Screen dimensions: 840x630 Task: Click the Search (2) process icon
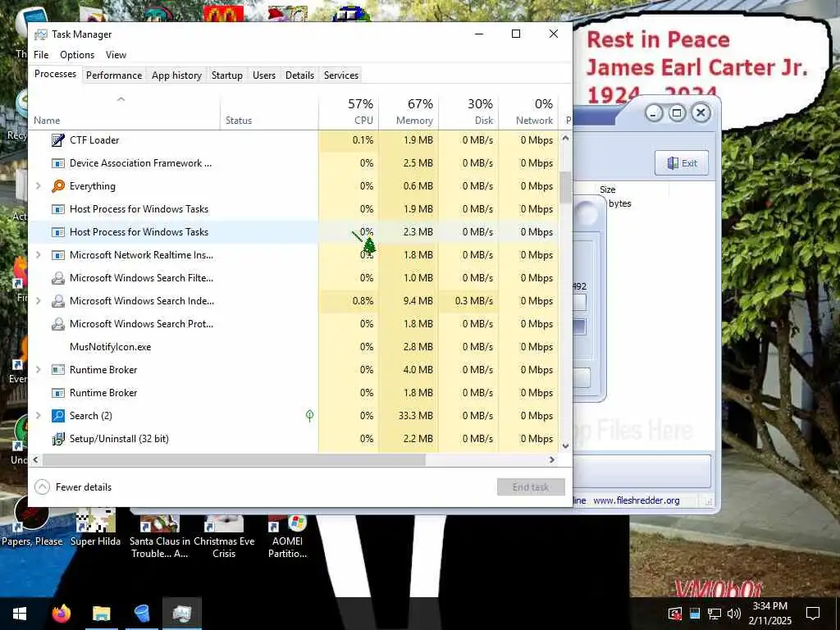click(58, 416)
